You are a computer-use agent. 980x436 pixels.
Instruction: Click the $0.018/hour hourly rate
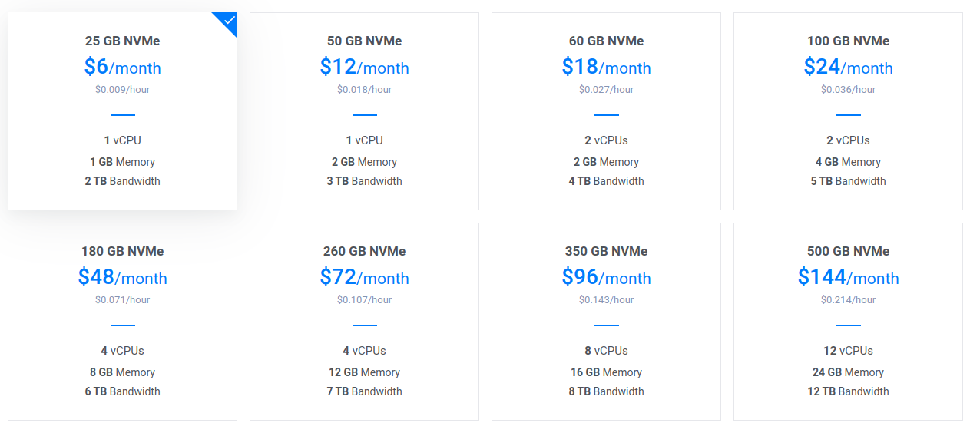point(364,90)
